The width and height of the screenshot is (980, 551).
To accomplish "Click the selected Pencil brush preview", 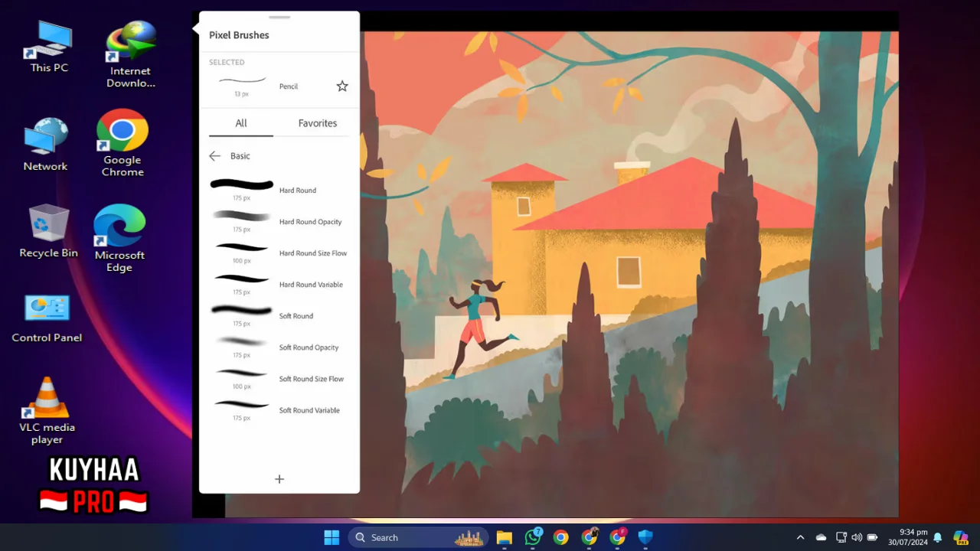I will [x=242, y=80].
